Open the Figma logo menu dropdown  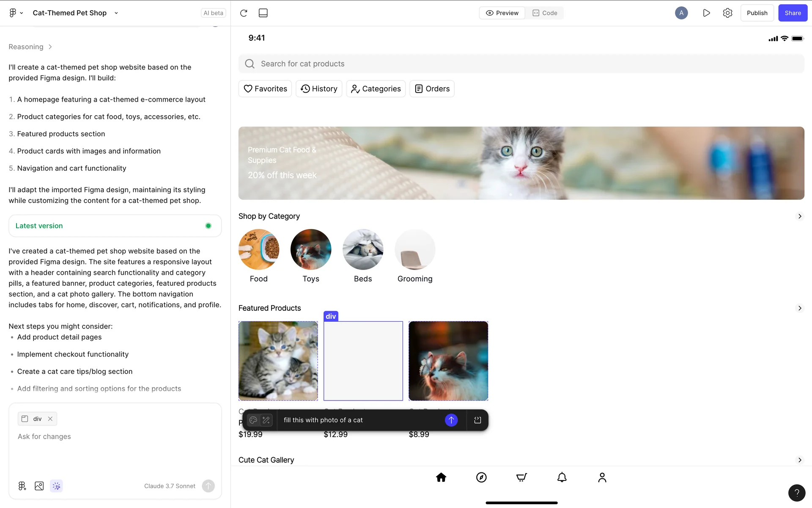[16, 13]
